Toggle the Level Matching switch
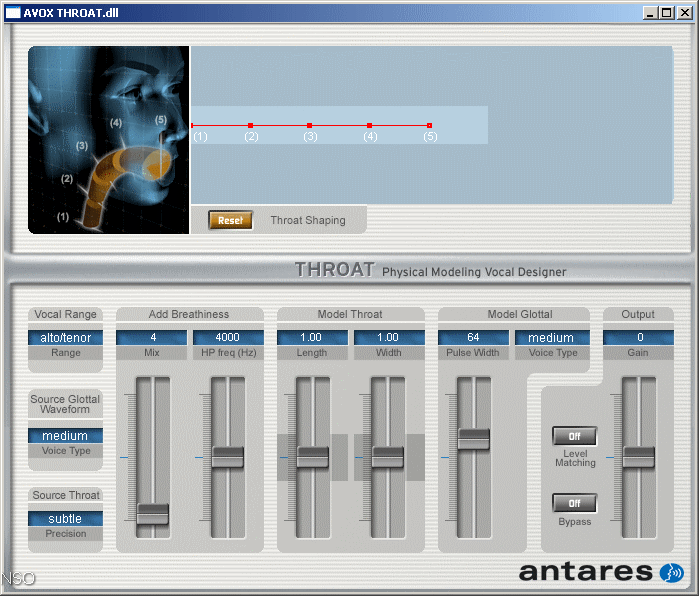 pyautogui.click(x=574, y=437)
